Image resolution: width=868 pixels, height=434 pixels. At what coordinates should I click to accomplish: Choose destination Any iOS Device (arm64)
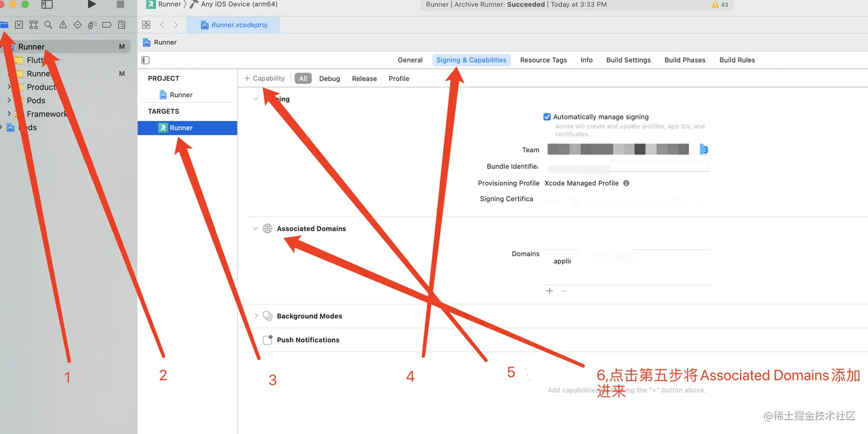pos(234,4)
